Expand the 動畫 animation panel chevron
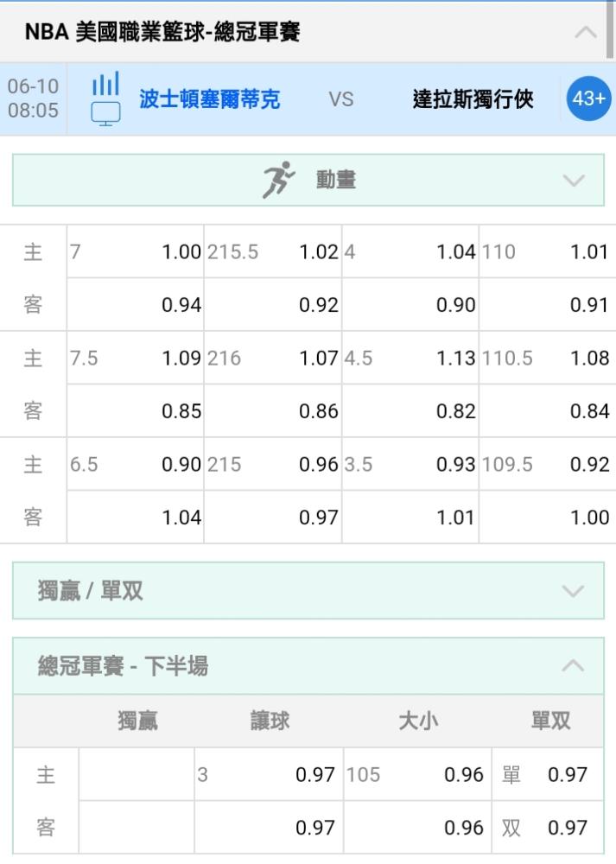 click(x=574, y=181)
